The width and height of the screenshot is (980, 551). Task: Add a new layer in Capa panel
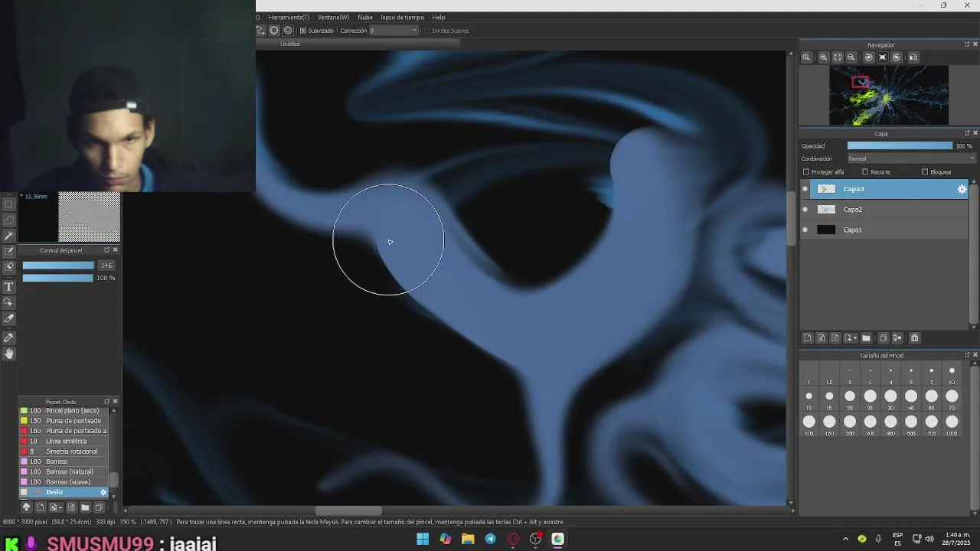[807, 337]
